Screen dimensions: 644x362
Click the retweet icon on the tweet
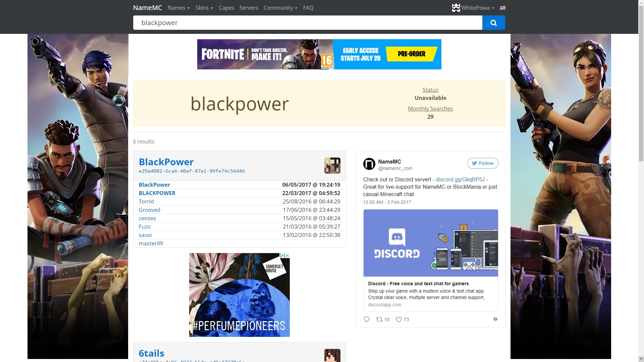click(379, 319)
